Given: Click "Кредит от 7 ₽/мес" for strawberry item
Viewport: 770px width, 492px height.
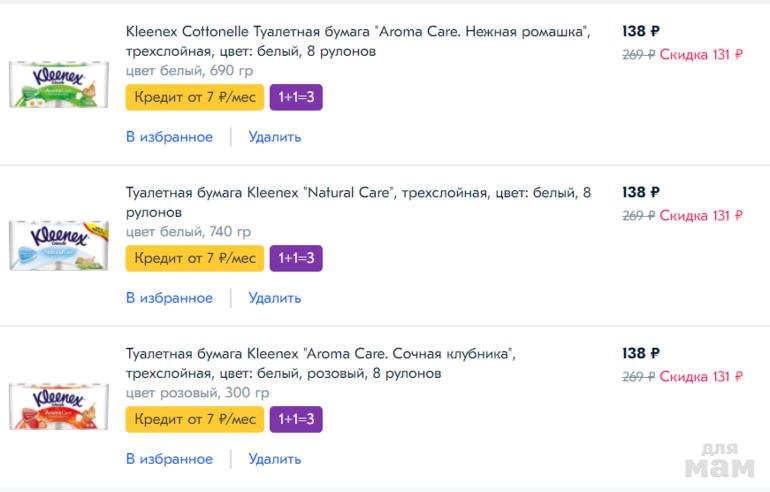Looking at the screenshot, I should (194, 419).
